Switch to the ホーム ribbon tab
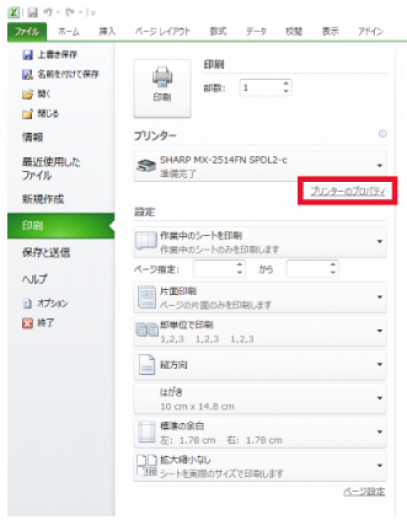The height and width of the screenshot is (520, 407). [x=69, y=32]
